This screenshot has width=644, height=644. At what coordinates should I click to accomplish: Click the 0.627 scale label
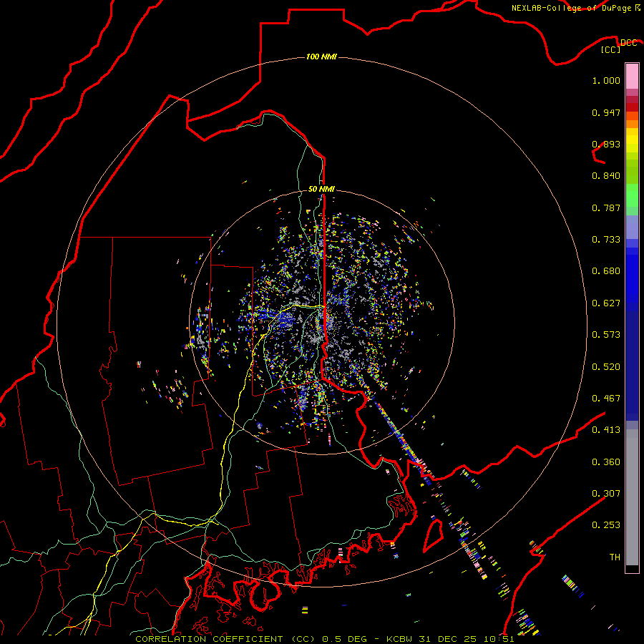pyautogui.click(x=606, y=303)
